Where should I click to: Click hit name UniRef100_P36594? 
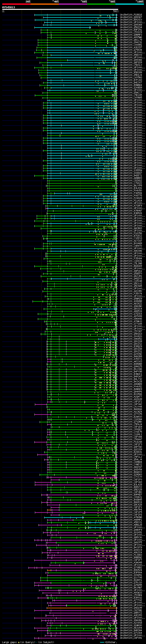coord(131,193)
